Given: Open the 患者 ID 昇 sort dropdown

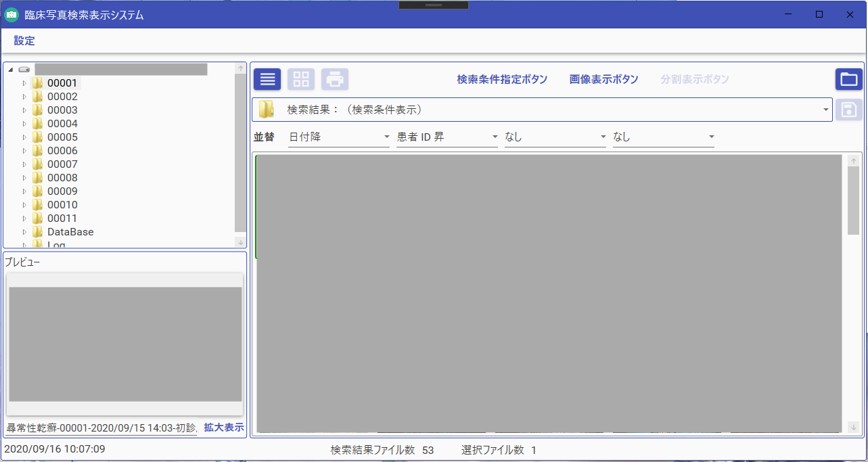Looking at the screenshot, I should (x=495, y=137).
